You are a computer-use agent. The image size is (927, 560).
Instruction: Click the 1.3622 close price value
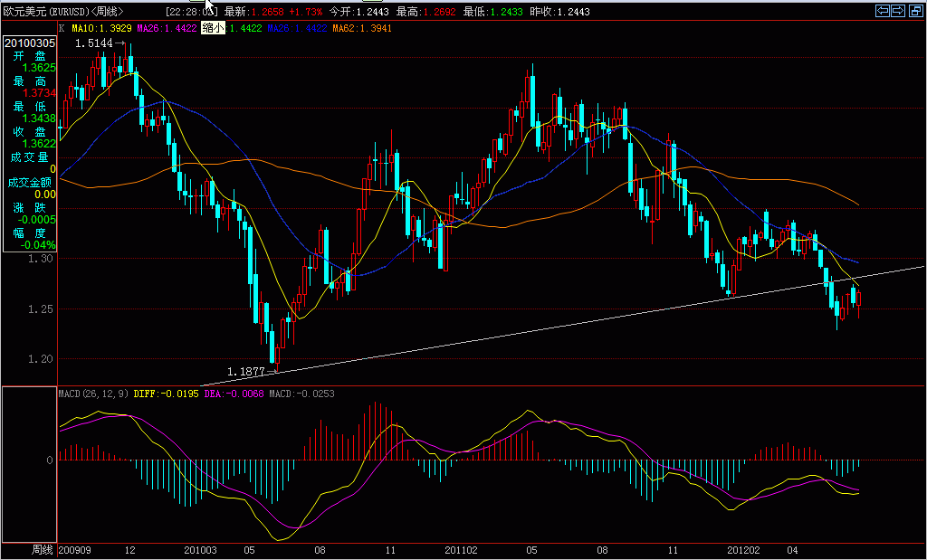point(39,144)
